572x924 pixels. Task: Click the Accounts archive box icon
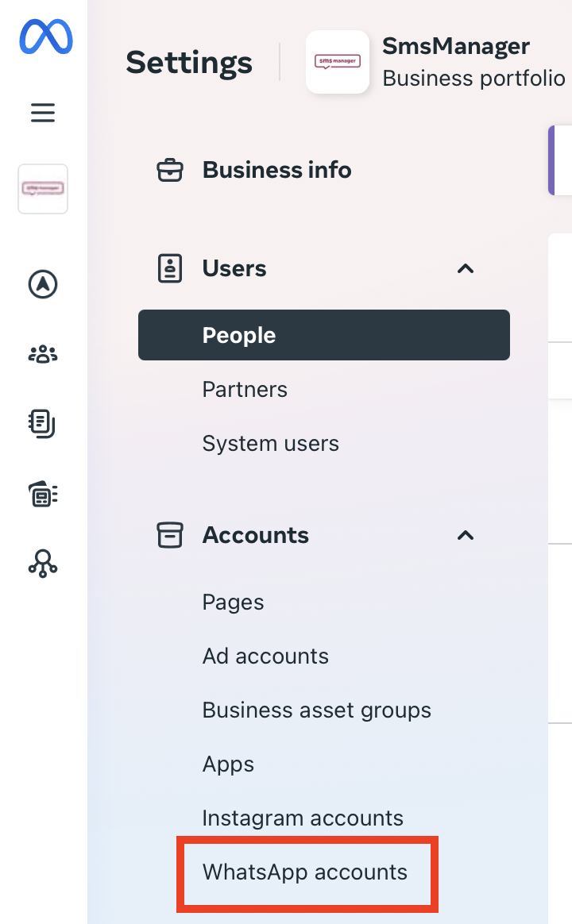click(170, 535)
